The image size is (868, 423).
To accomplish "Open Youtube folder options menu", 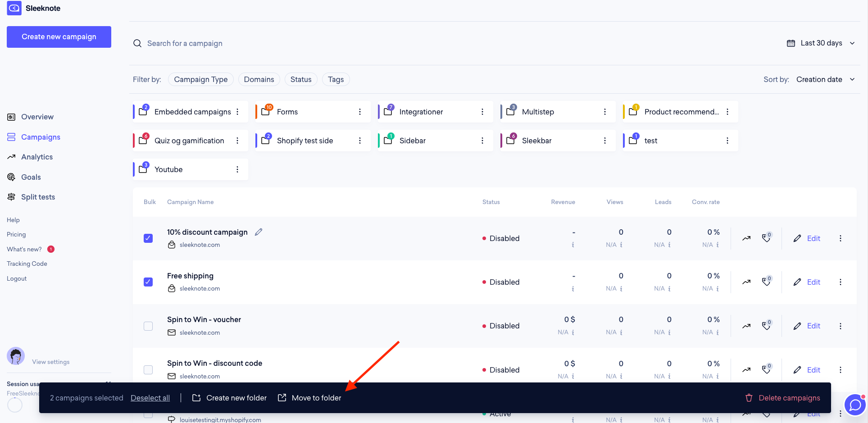I will [x=237, y=169].
